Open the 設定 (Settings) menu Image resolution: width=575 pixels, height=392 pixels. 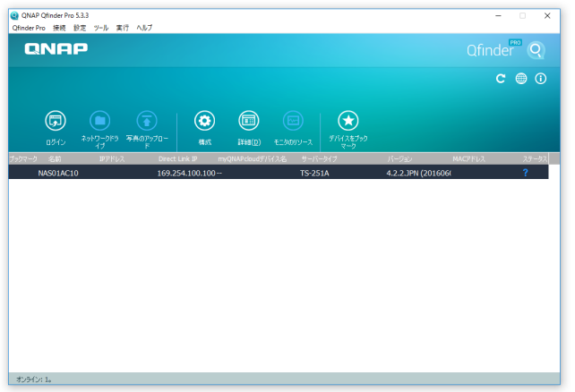[80, 28]
